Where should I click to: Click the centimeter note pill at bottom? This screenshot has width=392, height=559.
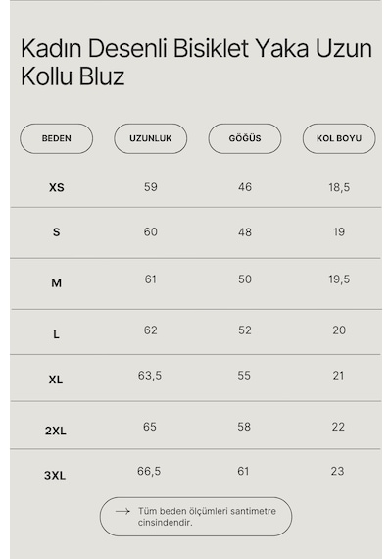tap(196, 517)
